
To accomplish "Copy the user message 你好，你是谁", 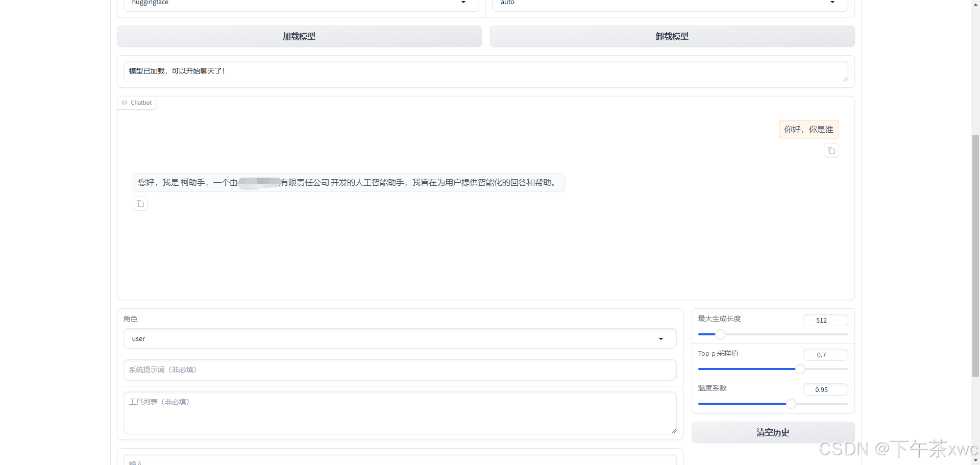I will [831, 150].
